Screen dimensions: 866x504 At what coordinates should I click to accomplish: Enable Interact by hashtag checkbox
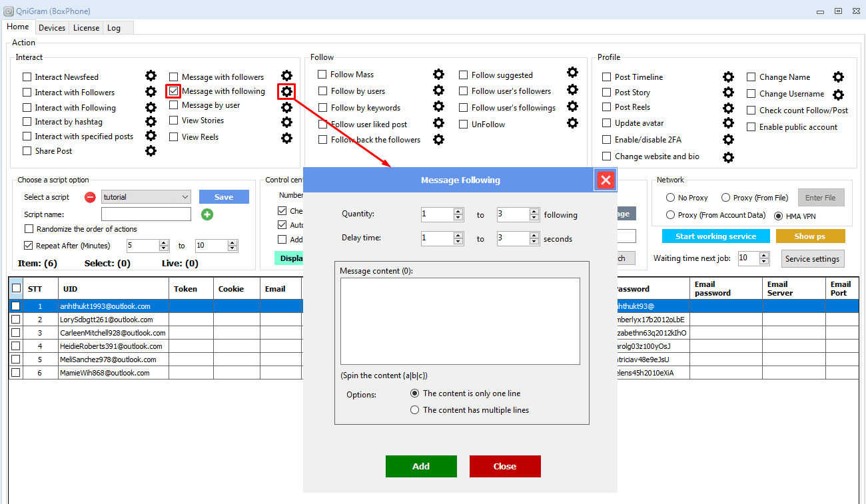(x=27, y=122)
